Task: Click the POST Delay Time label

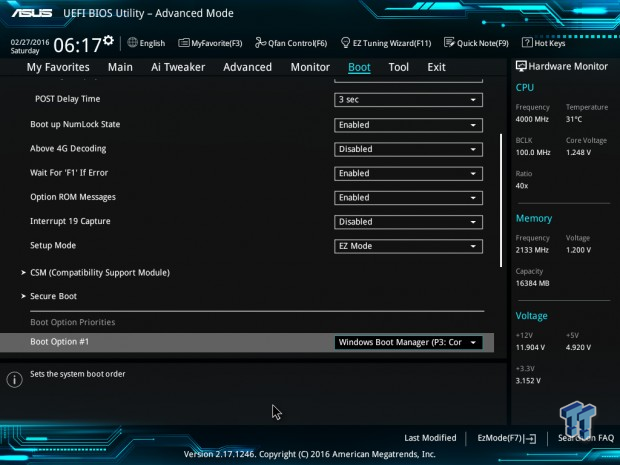Action: (x=67, y=99)
